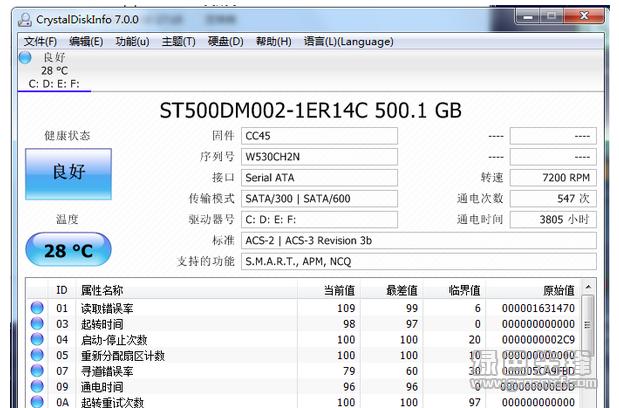Image resolution: width=619 pixels, height=408 pixels.
Task: Select the disk tab with blue status orb
Action: tap(54, 70)
